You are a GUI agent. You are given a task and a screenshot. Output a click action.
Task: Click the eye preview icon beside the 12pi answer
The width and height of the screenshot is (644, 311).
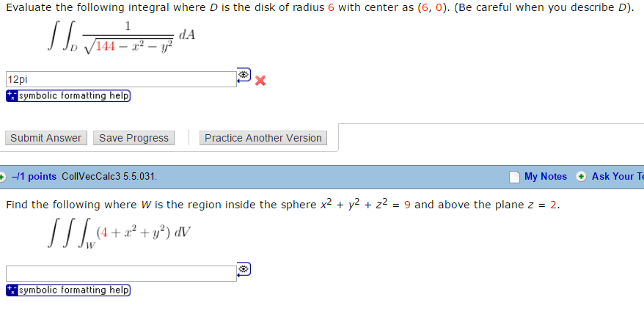pyautogui.click(x=244, y=75)
